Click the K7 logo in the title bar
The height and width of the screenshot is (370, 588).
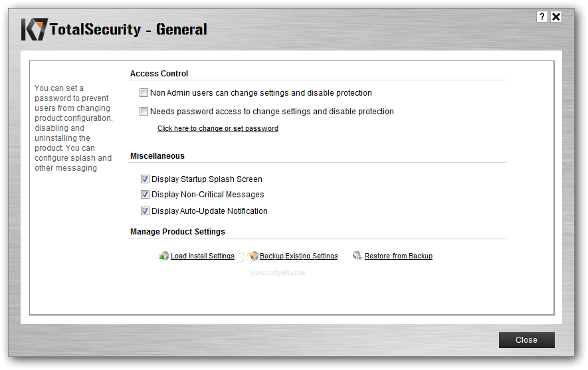[35, 29]
